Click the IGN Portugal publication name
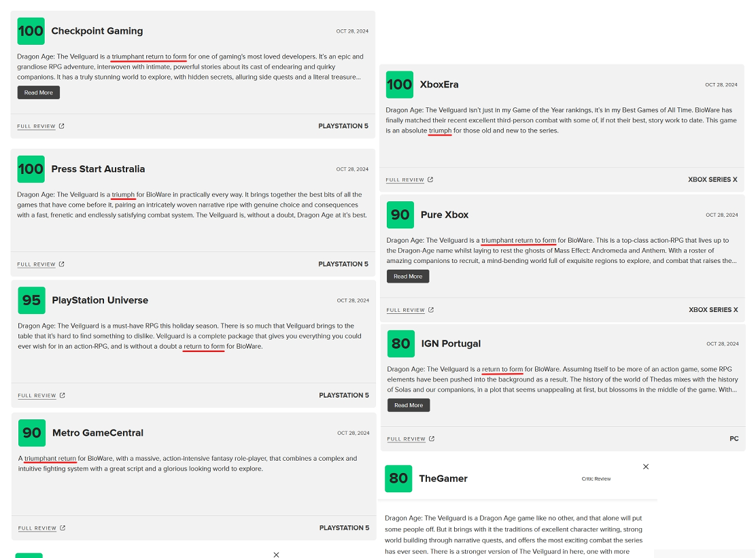Viewport: 756px width, 558px height. (x=451, y=344)
